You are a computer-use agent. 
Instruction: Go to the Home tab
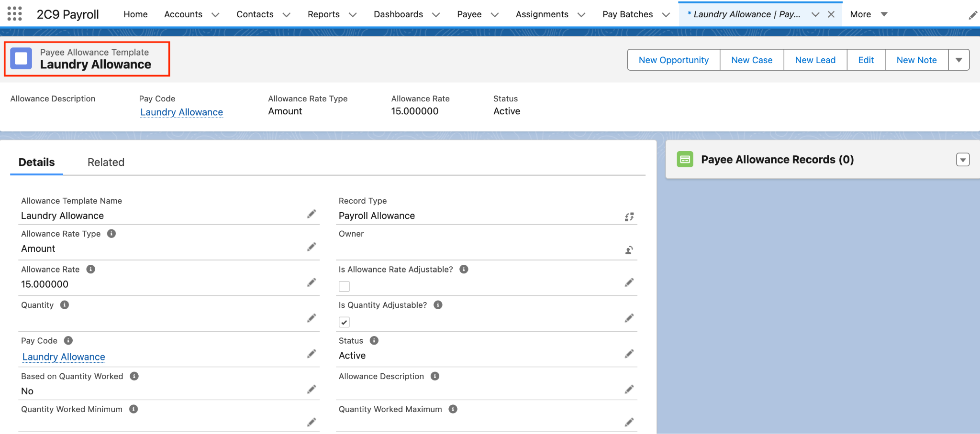(135, 14)
